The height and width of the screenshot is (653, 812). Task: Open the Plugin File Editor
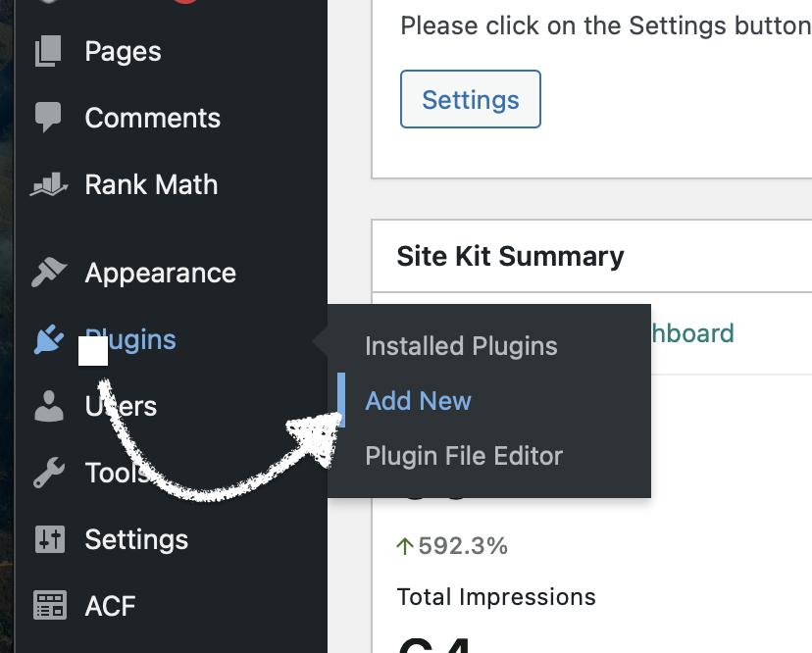pos(465,456)
